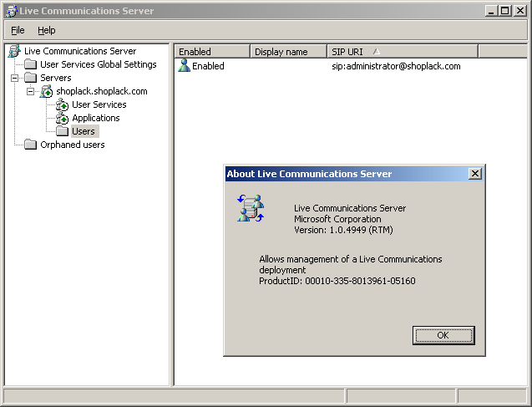
Task: Select shoplack.shoplack.com tree label
Action: [102, 91]
